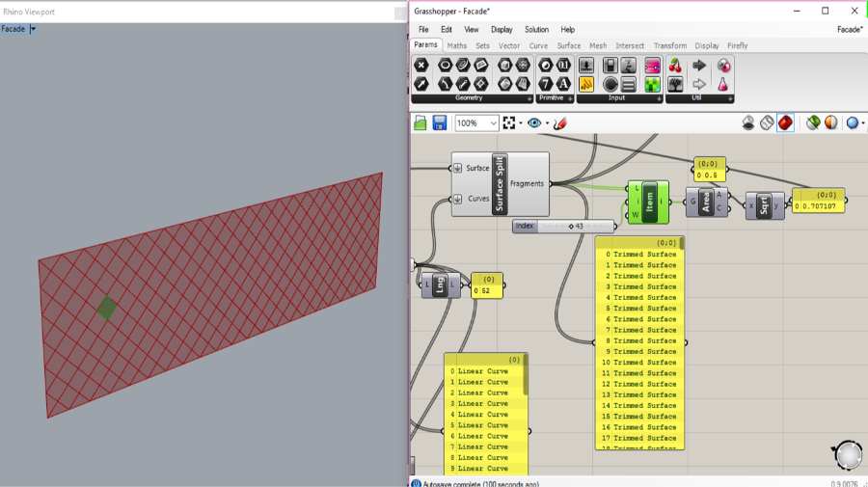The height and width of the screenshot is (487, 868).
Task: Activate the Sketch pen tool icon
Action: (560, 122)
